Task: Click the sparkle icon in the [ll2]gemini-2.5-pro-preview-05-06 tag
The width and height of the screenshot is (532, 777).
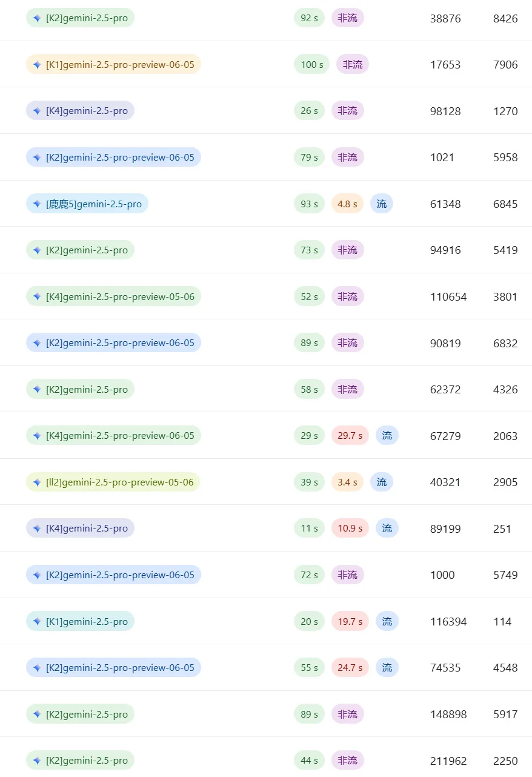Action: pos(37,482)
